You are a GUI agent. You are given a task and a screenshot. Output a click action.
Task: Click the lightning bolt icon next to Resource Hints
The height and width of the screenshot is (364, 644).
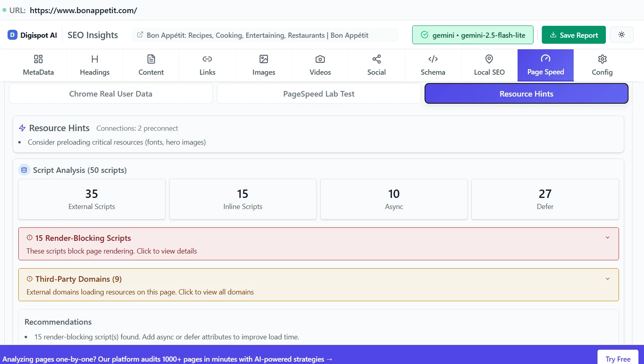tap(22, 128)
